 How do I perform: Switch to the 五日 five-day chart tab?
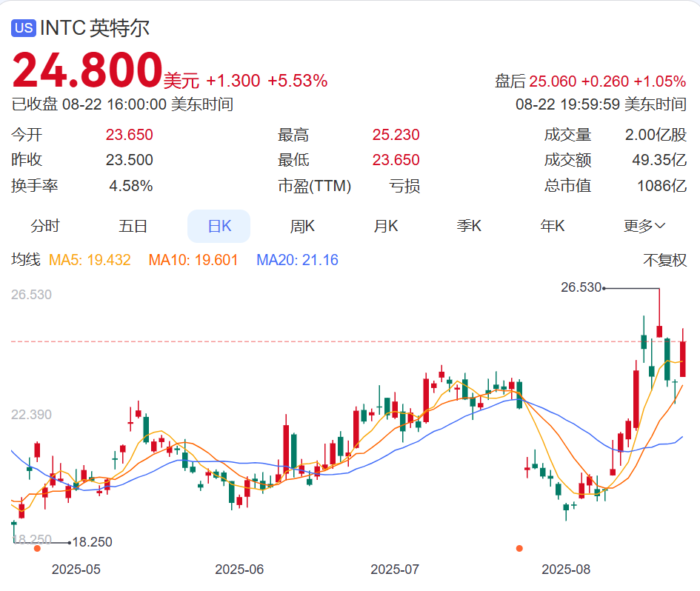pos(132,226)
